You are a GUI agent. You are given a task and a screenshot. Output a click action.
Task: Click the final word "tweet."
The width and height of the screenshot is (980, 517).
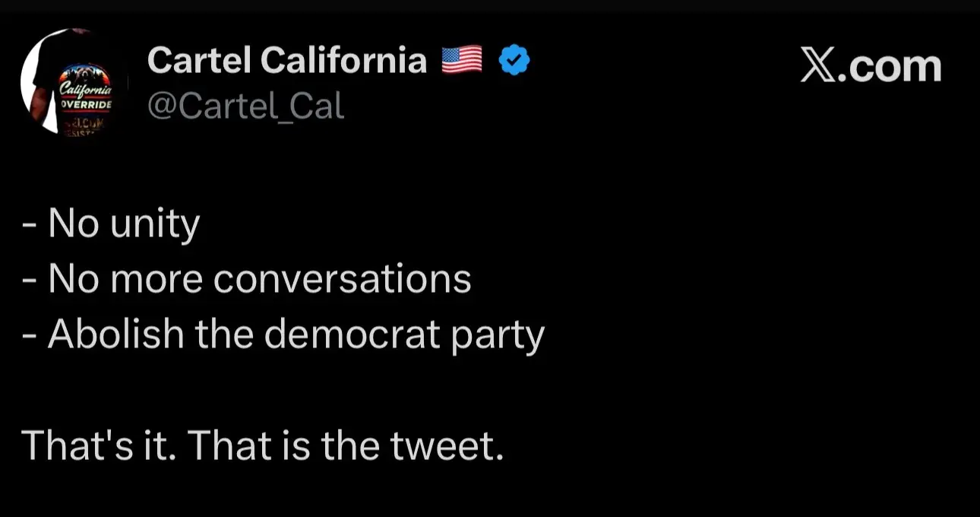point(447,446)
